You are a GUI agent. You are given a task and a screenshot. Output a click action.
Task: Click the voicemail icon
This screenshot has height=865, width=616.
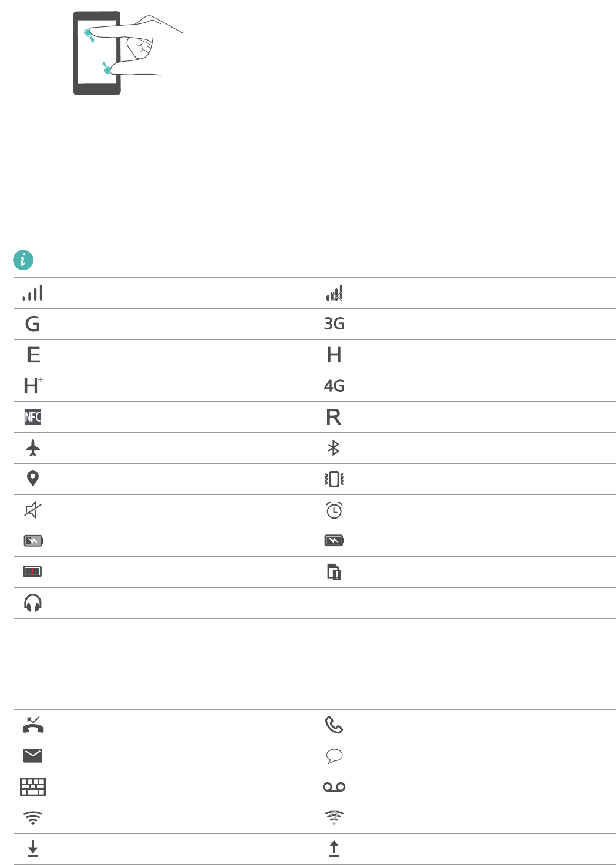point(334,787)
